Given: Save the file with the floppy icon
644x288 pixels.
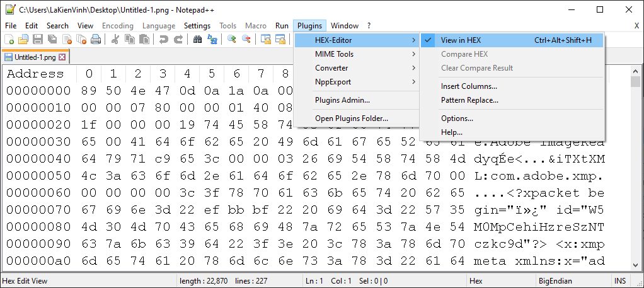Looking at the screenshot, I should [38, 40].
